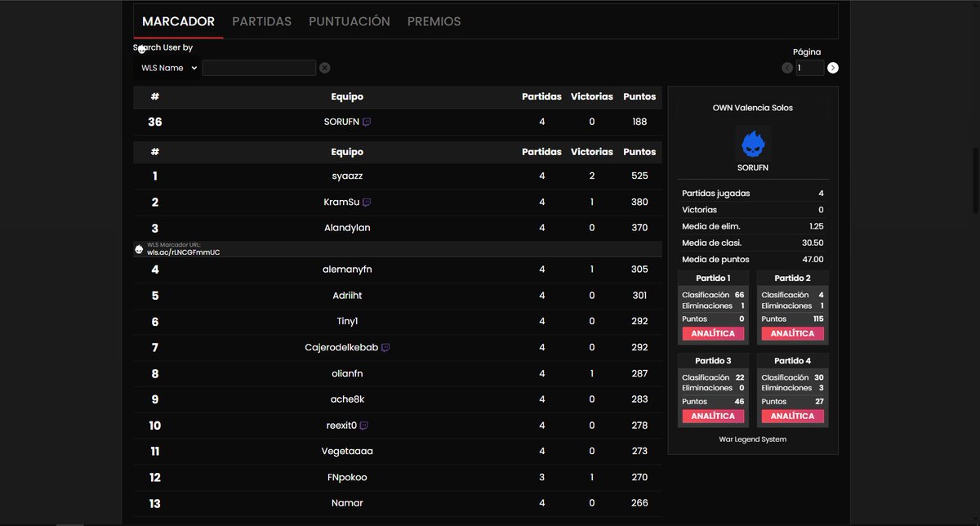The image size is (980, 526).
Task: Click the Media de clasi. 30.50 row
Action: (x=753, y=243)
